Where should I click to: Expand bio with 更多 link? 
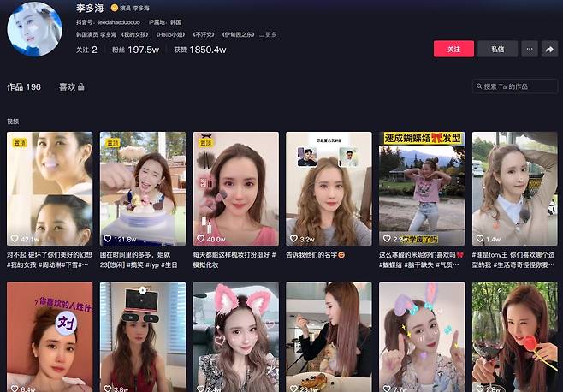[x=270, y=35]
